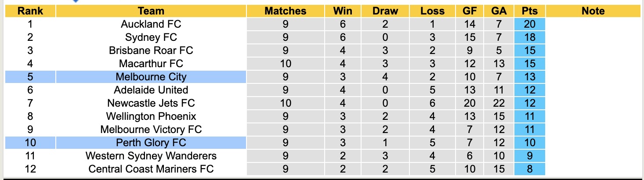644x180 pixels.
Task: Click the Rank column header
Action: click(x=30, y=11)
